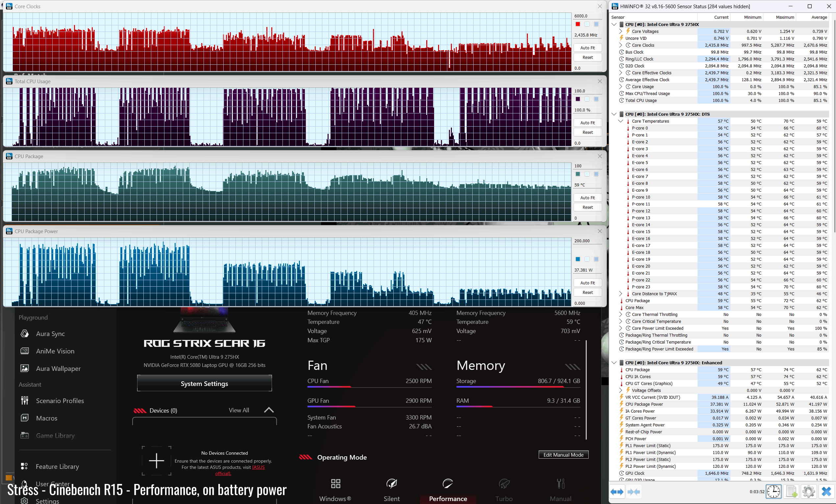Change dark purple graph color in Total CPU Usage
Viewport: 836px width, 504px height.
578,99
